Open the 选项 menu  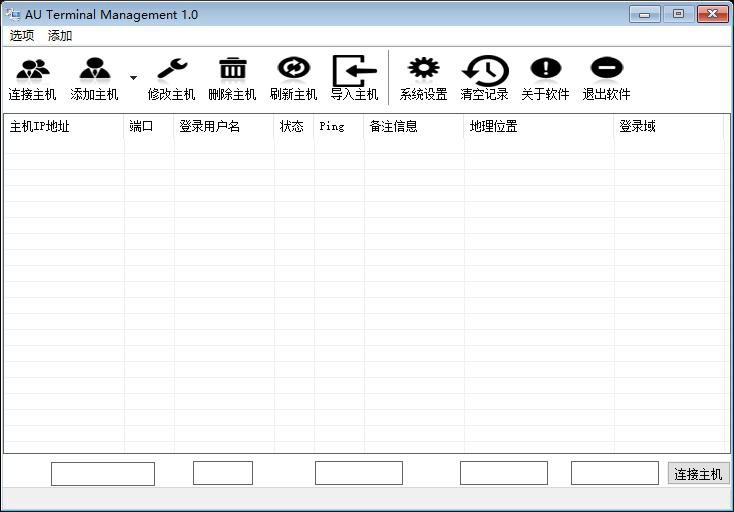[22, 35]
